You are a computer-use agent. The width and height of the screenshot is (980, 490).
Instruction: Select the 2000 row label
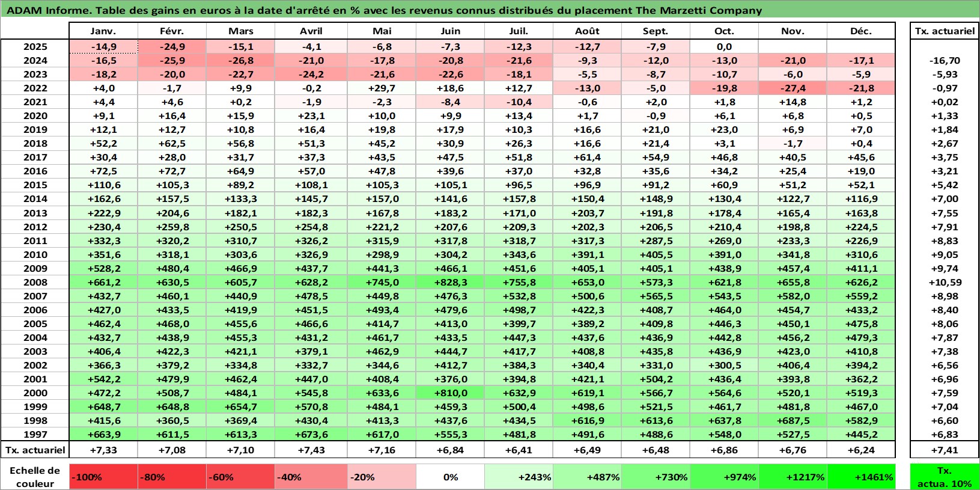pos(35,393)
